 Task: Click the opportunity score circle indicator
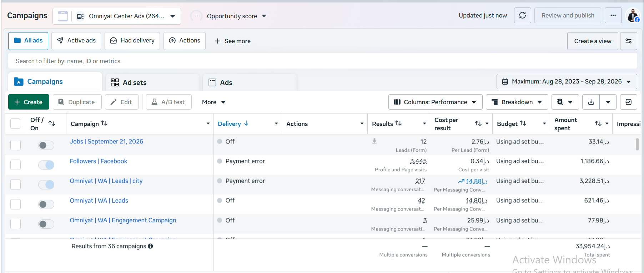[196, 16]
